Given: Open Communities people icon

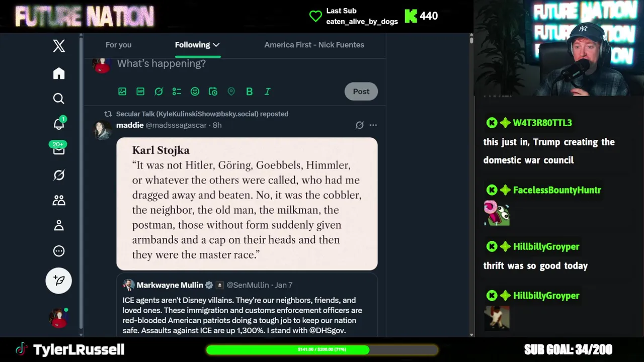Looking at the screenshot, I should 59,200.
